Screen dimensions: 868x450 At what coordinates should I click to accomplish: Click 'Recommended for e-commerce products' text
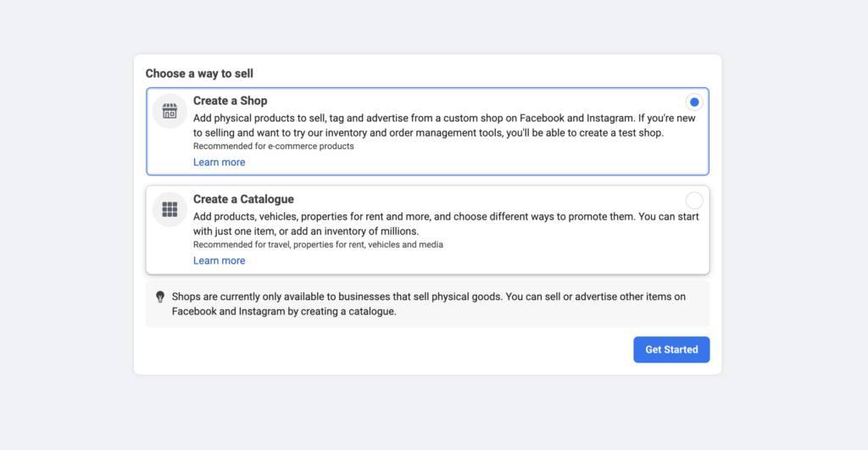(274, 146)
